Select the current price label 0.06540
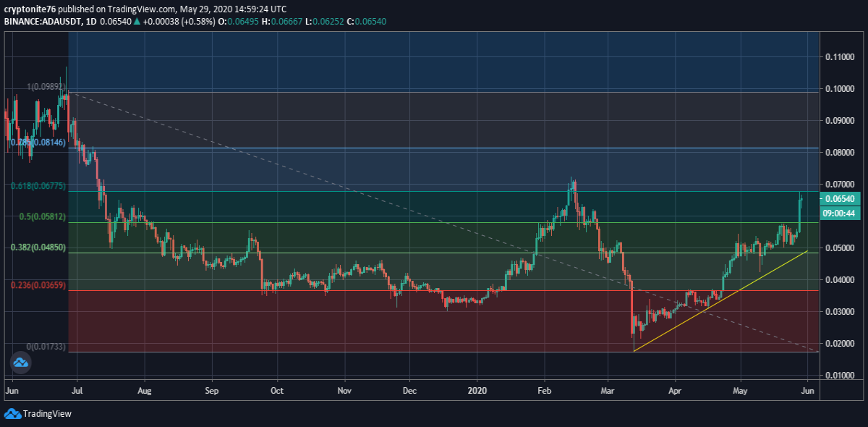868x427 pixels. pyautogui.click(x=840, y=199)
